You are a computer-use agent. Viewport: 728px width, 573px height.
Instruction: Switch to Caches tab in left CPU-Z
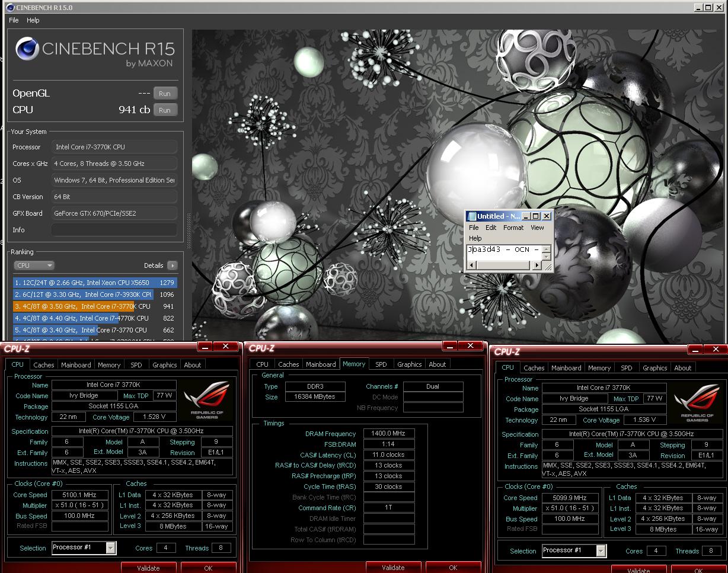pyautogui.click(x=44, y=365)
